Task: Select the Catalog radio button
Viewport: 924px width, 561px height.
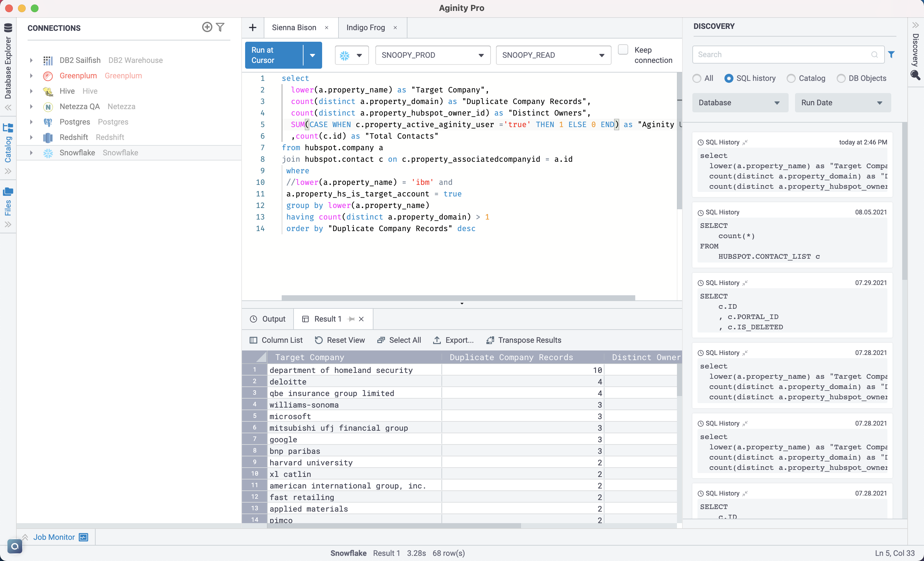Action: (x=791, y=78)
